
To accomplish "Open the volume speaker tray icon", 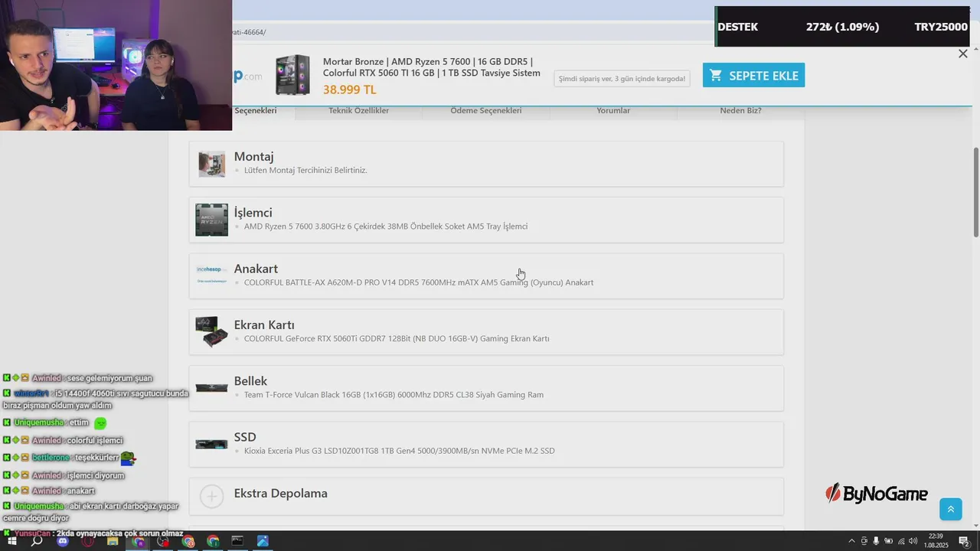I will click(x=913, y=541).
